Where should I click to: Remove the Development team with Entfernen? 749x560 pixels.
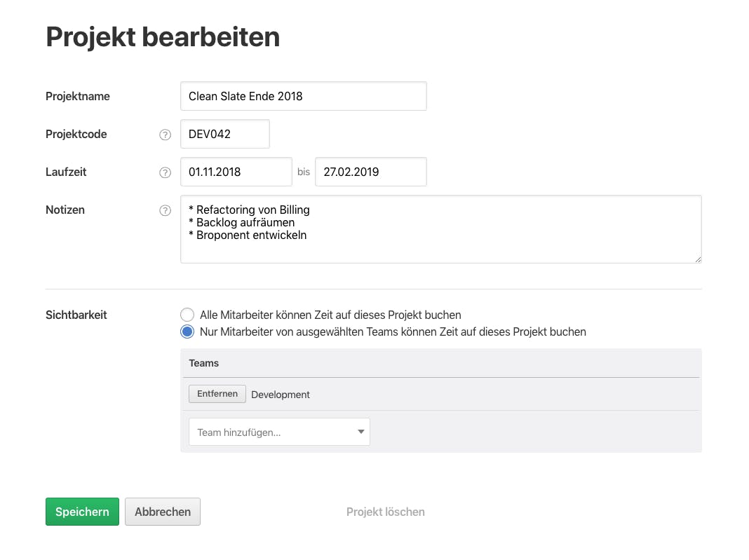(x=217, y=394)
